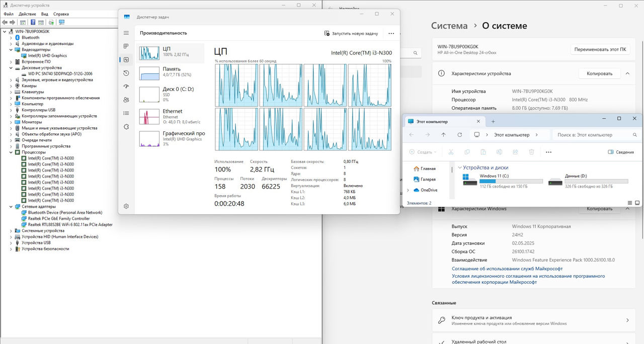Screen dimensions: 644x344
Task: Click the Переименовать этот ПК button
Action: point(600,50)
